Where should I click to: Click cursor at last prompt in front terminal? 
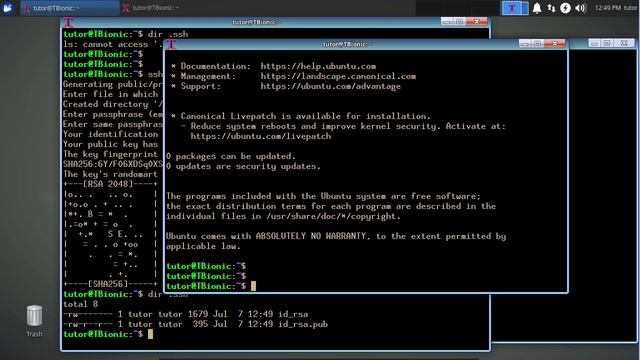point(253,286)
